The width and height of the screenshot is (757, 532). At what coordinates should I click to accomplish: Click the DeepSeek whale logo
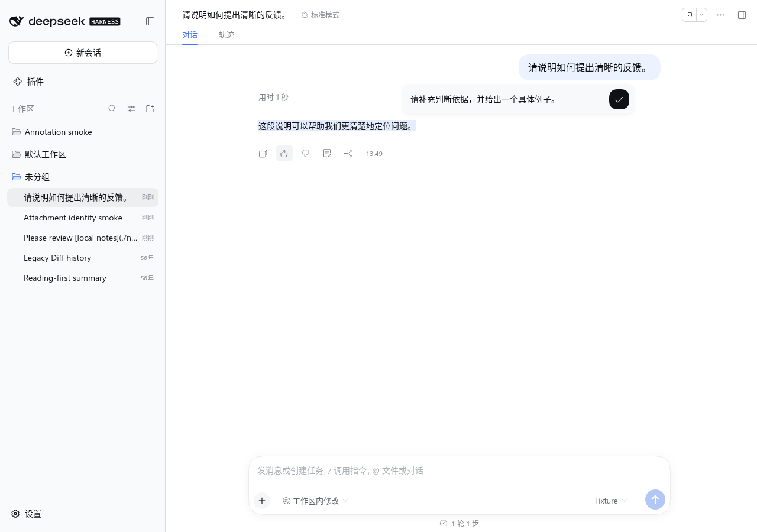[x=17, y=21]
